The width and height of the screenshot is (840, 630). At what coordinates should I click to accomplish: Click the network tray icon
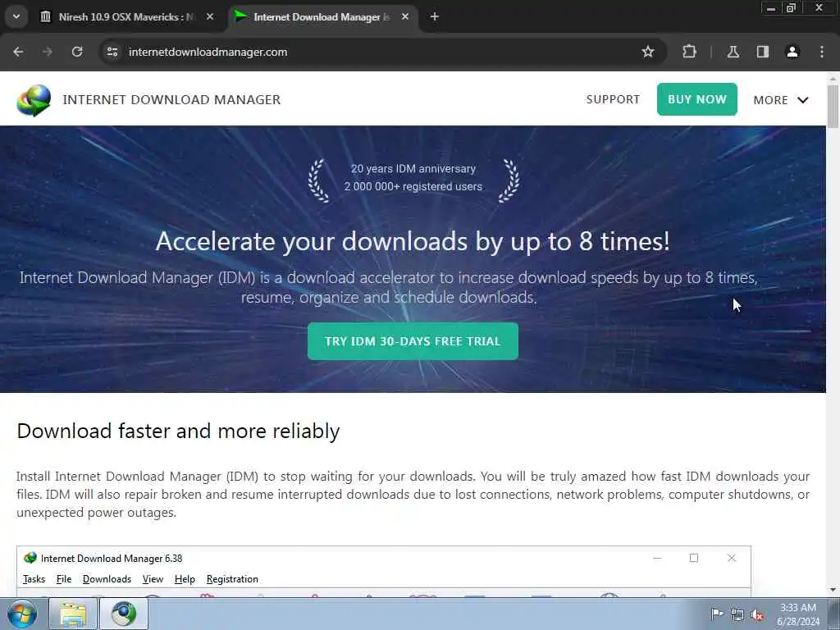tap(737, 615)
